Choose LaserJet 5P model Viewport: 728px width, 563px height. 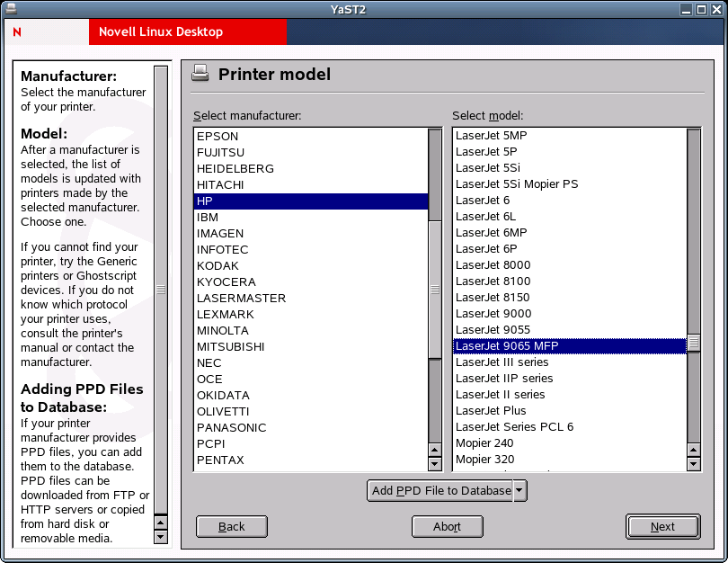(x=570, y=152)
